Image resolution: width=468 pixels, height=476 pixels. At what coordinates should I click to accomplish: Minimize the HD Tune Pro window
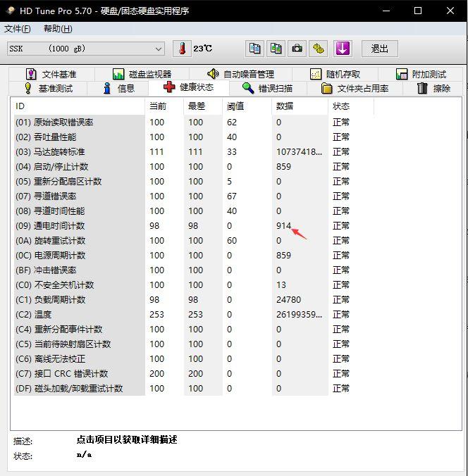[386, 11]
